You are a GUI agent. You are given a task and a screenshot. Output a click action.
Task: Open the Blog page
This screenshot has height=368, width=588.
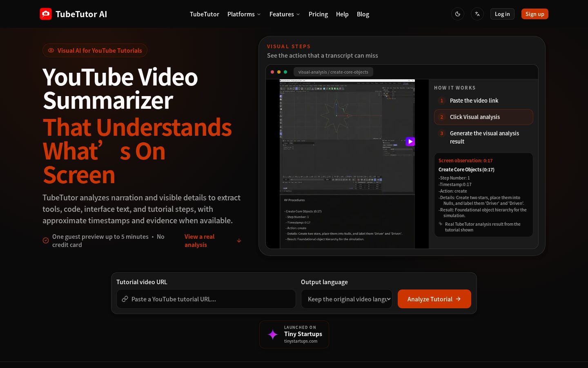click(363, 14)
